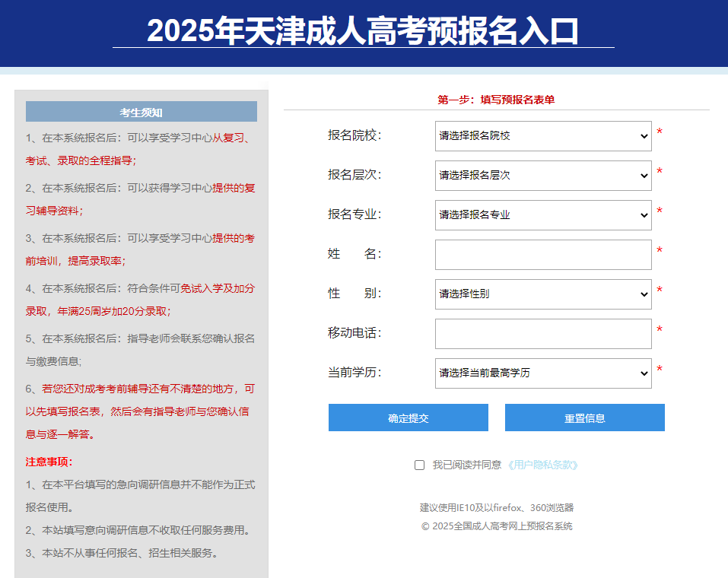The image size is (728, 578).
Task: Click the 报名院校 field label text
Action: pos(354,135)
